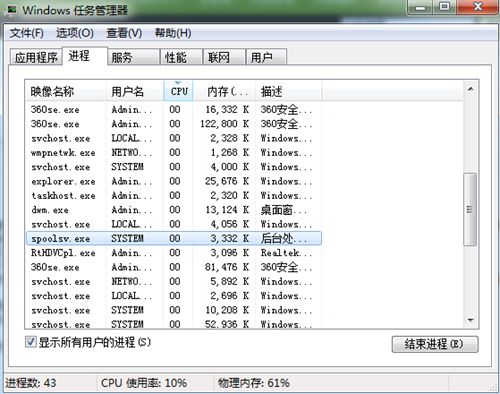This screenshot has height=394, width=500.
Task: Select the spoolsv.exe process row
Action: click(x=174, y=238)
